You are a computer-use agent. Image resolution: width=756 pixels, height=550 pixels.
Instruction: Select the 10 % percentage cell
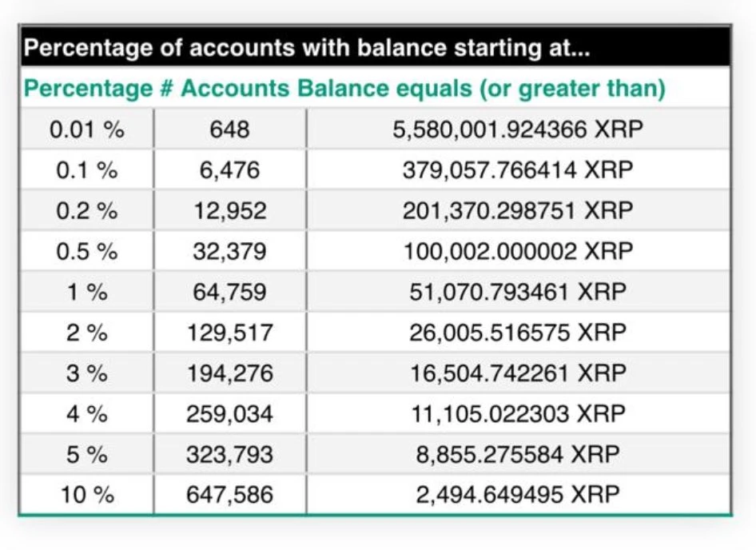pos(87,495)
